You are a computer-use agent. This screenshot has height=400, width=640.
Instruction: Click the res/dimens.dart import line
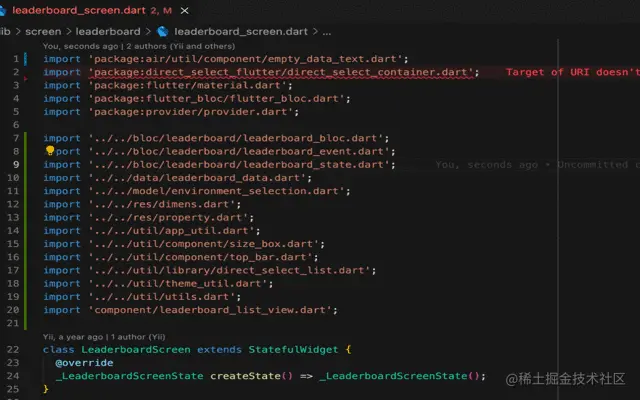pyautogui.click(x=142, y=204)
